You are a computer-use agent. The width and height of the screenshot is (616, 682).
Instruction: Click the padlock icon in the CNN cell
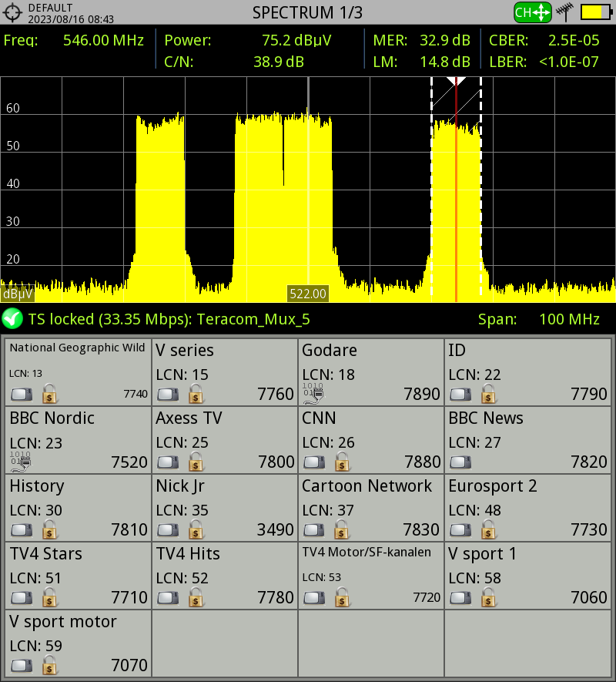342,461
